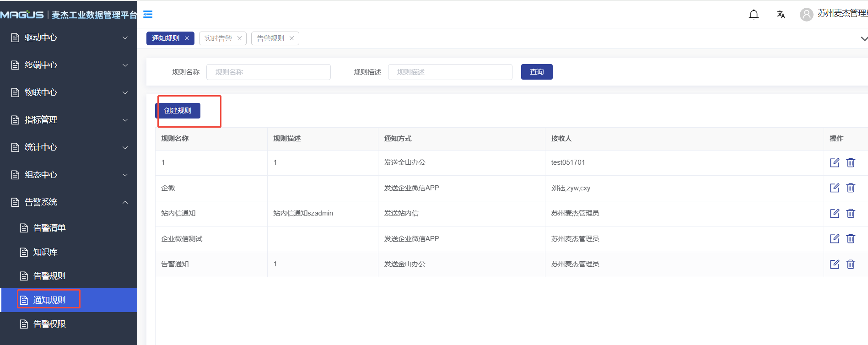Edit the 企业微信测试 rule
This screenshot has height=345, width=868.
coord(835,238)
